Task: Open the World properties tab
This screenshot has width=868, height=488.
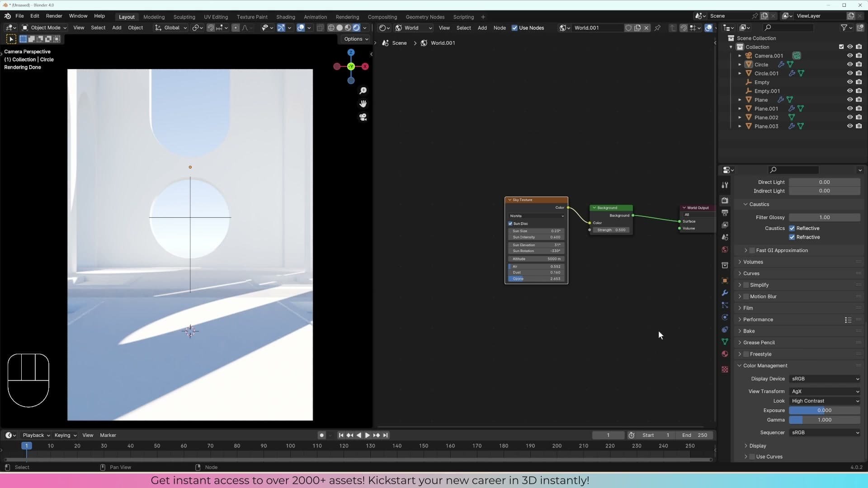Action: coord(725,249)
